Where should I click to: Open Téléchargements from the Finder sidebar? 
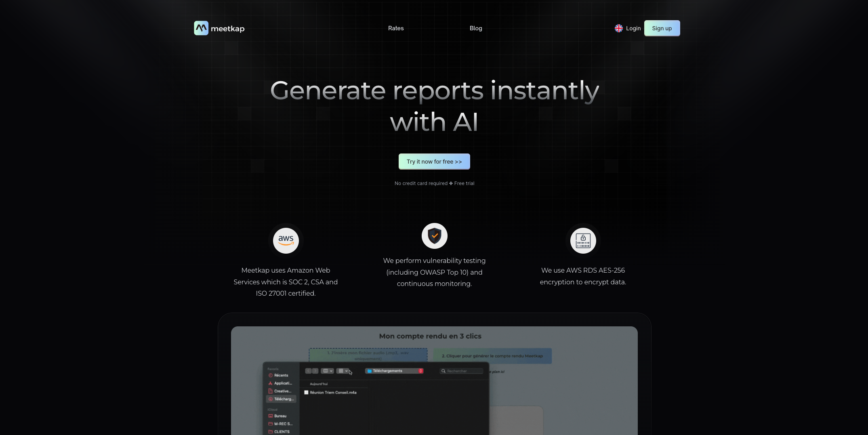point(282,399)
